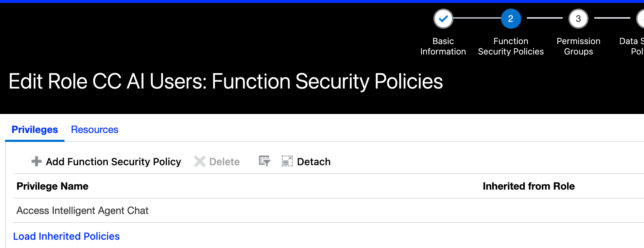Click the step 2 circle in the train
Viewport: 644px width, 248px height.
pos(511,19)
